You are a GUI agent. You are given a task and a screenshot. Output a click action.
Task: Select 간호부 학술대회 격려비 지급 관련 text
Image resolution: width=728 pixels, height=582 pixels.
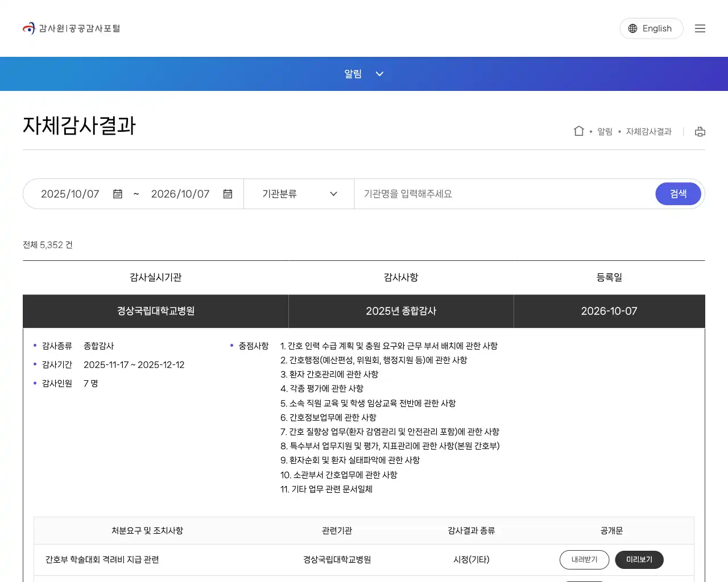point(102,560)
